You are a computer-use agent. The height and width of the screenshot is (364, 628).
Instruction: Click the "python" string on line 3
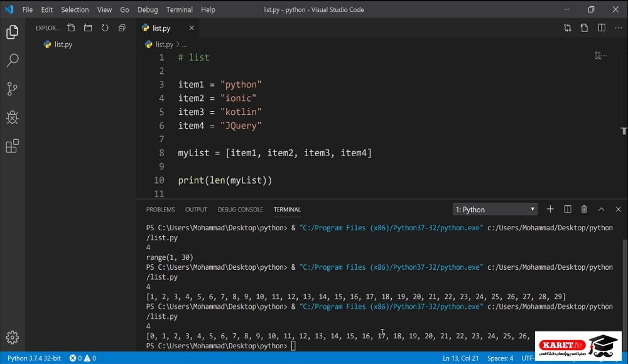point(241,85)
